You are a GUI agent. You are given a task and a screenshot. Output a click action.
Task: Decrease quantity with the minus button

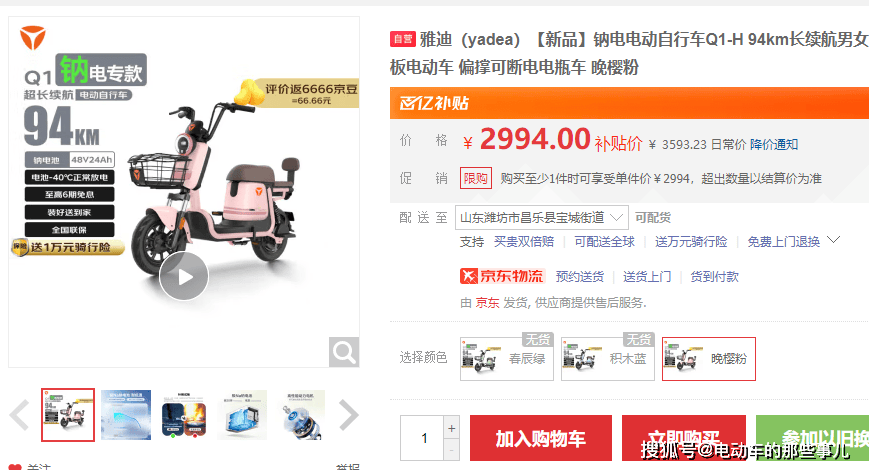452,450
